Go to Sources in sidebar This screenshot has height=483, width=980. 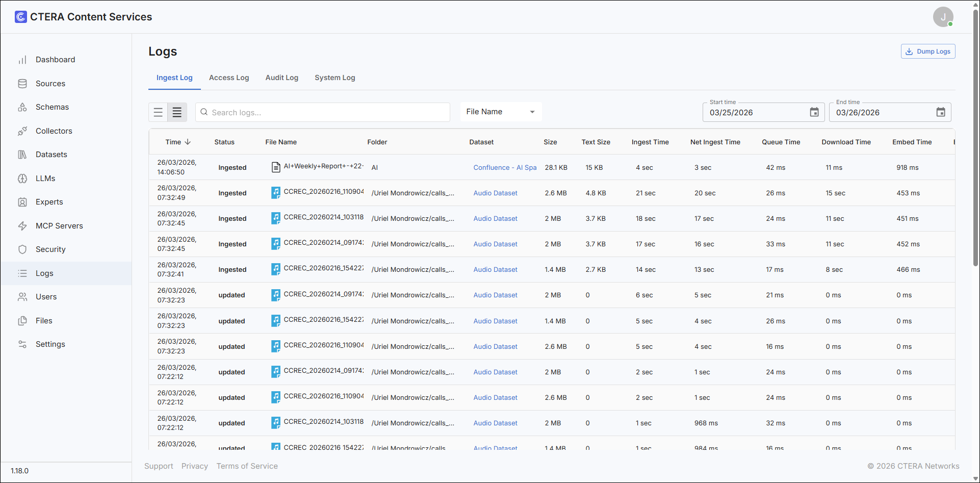coord(66,84)
